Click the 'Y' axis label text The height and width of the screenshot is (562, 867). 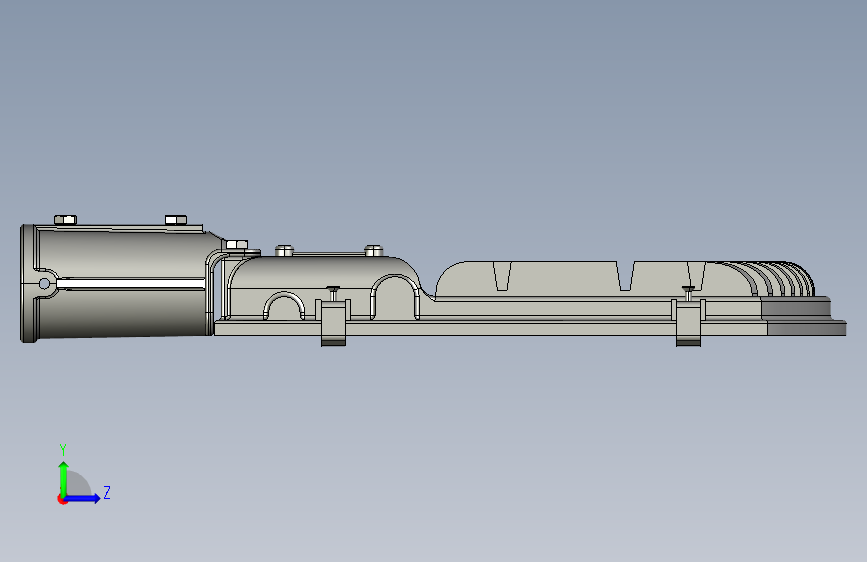[x=63, y=450]
